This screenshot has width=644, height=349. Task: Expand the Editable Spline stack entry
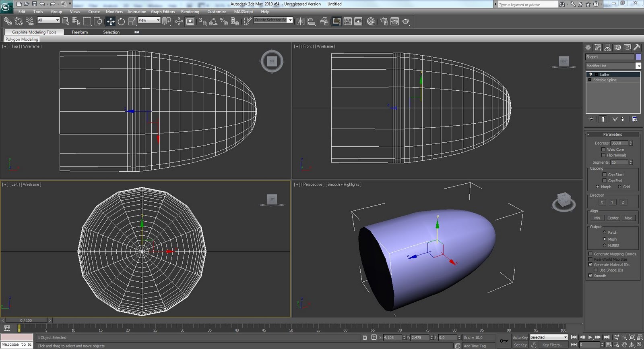point(590,80)
